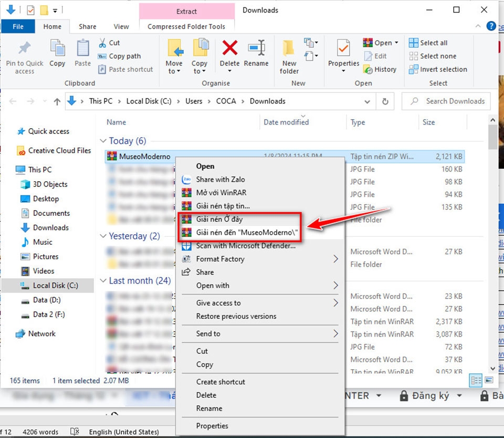Click the Cut scissors in ribbon

tap(102, 43)
